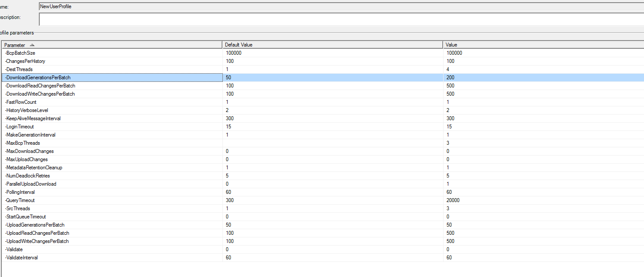The image size is (644, 277).
Task: Click the empty Description text box
Action: coord(341,19)
